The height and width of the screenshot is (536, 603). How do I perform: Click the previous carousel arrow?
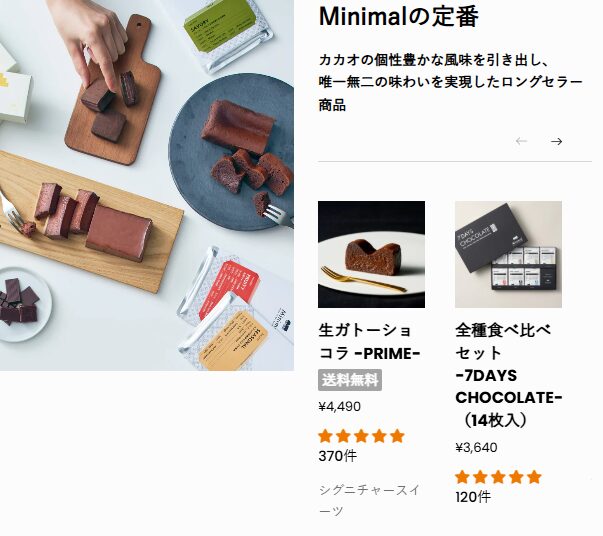[521, 141]
